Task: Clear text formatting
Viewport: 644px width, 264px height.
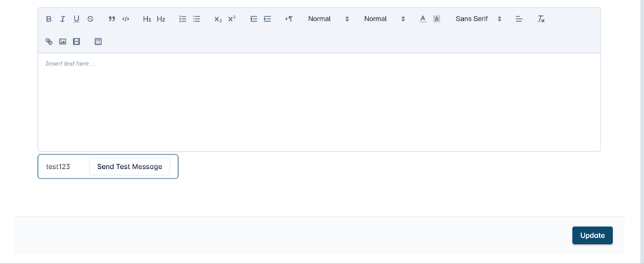Action: pos(541,19)
